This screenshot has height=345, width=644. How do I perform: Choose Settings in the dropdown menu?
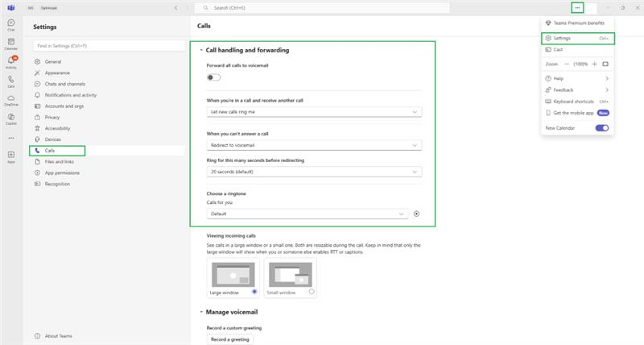tap(577, 38)
